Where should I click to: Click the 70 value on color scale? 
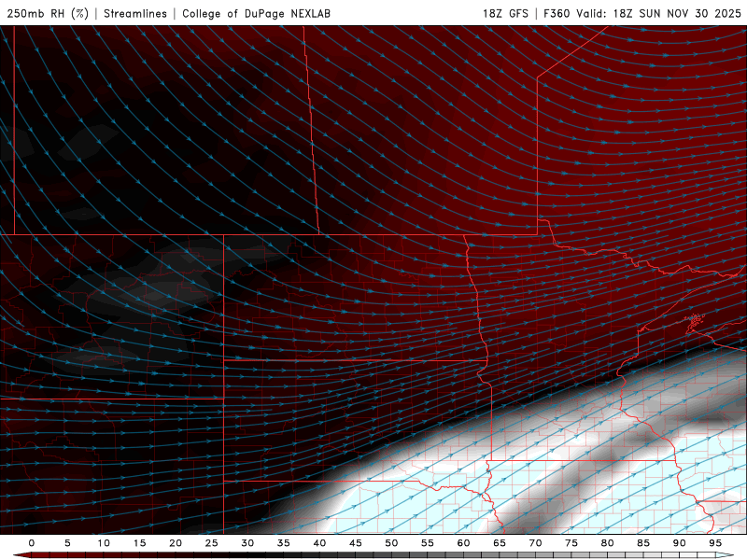[535, 543]
